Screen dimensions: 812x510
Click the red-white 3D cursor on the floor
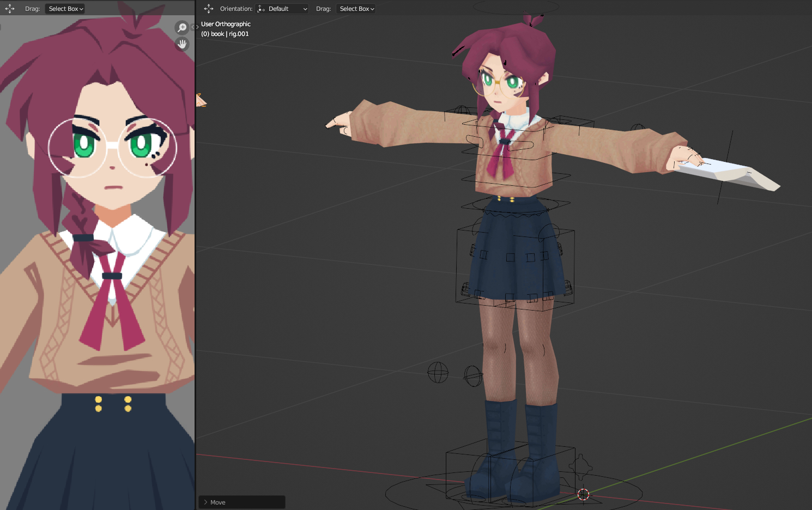(x=583, y=494)
